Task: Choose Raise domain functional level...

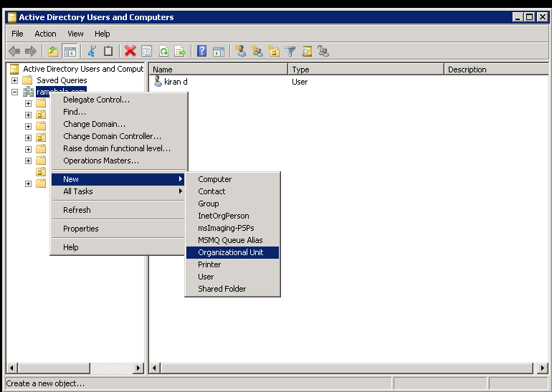Action: pyautogui.click(x=118, y=148)
